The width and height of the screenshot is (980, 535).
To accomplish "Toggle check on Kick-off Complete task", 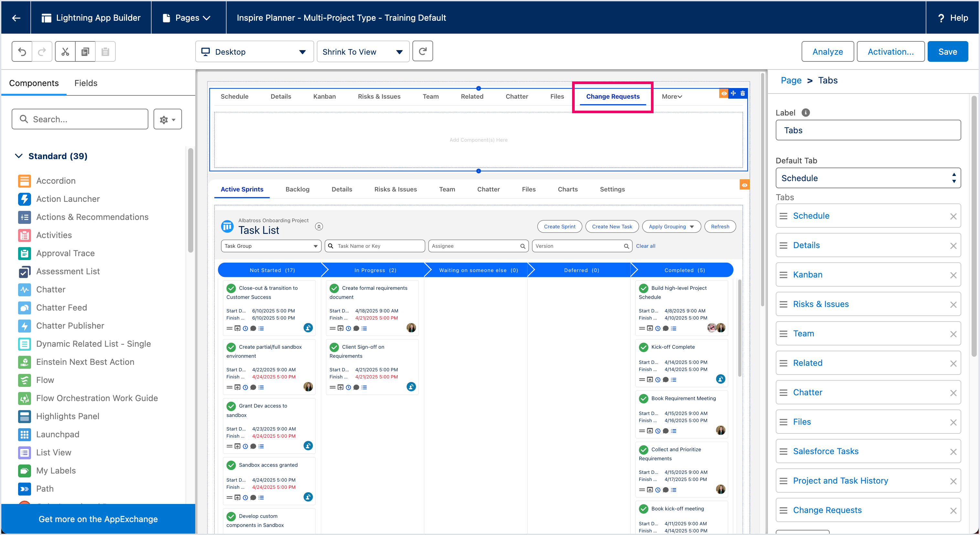I will point(643,347).
